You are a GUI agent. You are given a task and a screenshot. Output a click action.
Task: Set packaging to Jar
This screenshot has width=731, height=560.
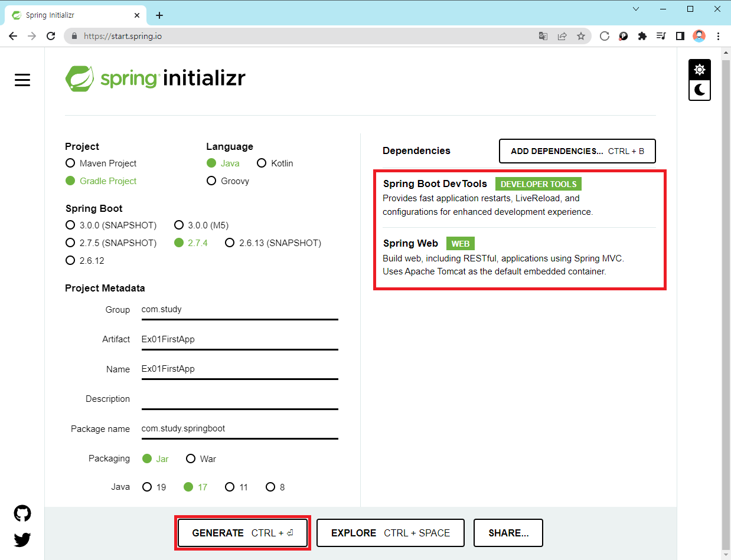pyautogui.click(x=155, y=459)
